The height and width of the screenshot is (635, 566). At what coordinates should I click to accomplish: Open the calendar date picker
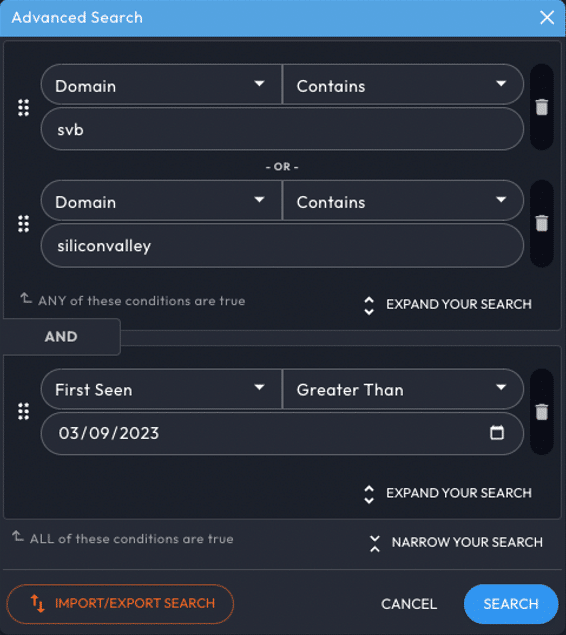tap(497, 433)
